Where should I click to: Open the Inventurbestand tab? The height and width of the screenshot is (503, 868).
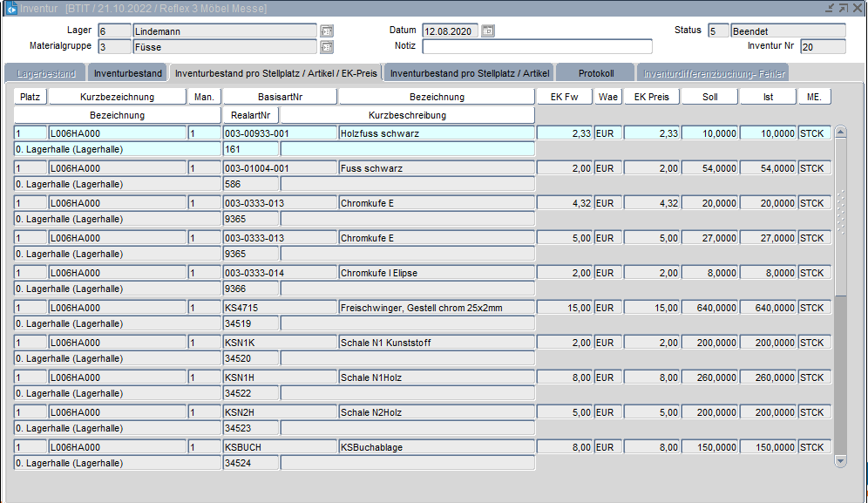pyautogui.click(x=128, y=73)
